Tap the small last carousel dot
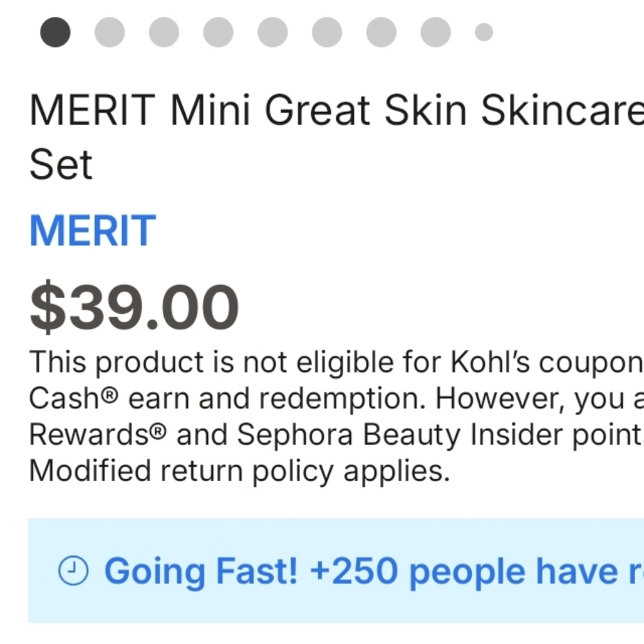Screen dimensions: 644x644 click(x=484, y=32)
